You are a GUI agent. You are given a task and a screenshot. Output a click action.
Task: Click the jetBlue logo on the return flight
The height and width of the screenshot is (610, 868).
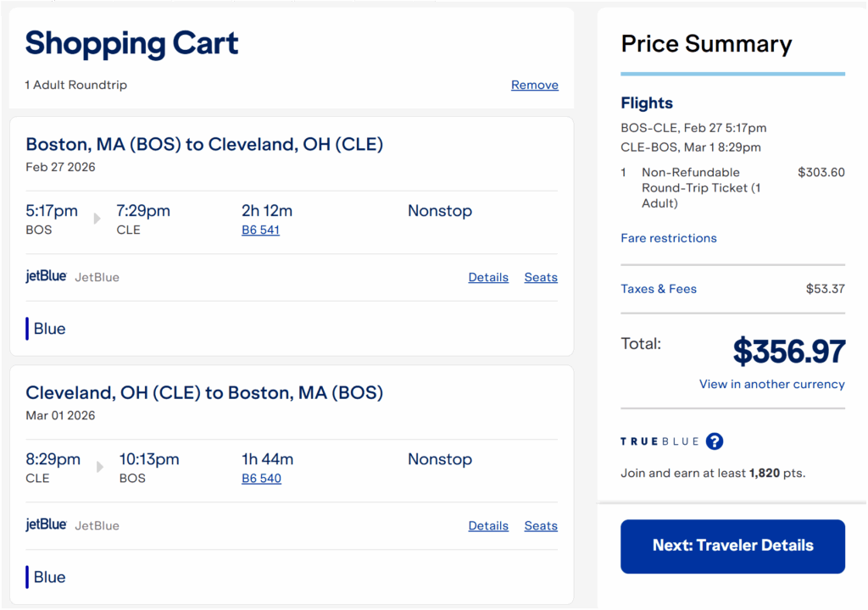(x=46, y=524)
